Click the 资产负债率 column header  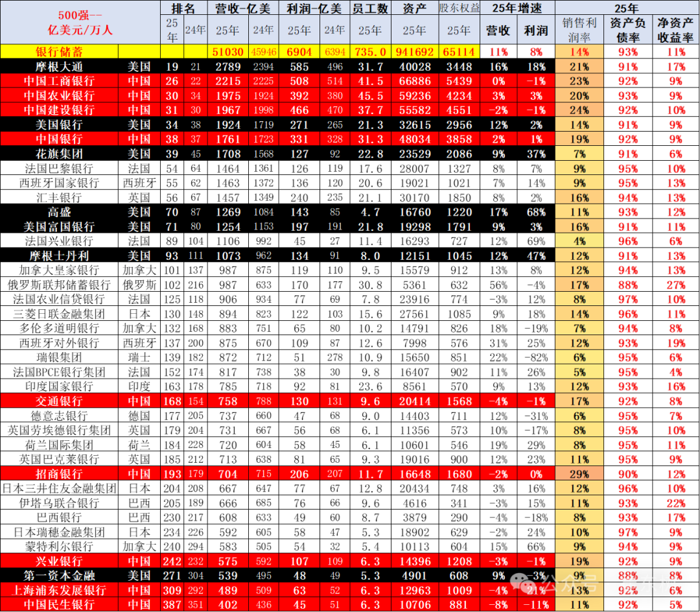[x=627, y=30]
